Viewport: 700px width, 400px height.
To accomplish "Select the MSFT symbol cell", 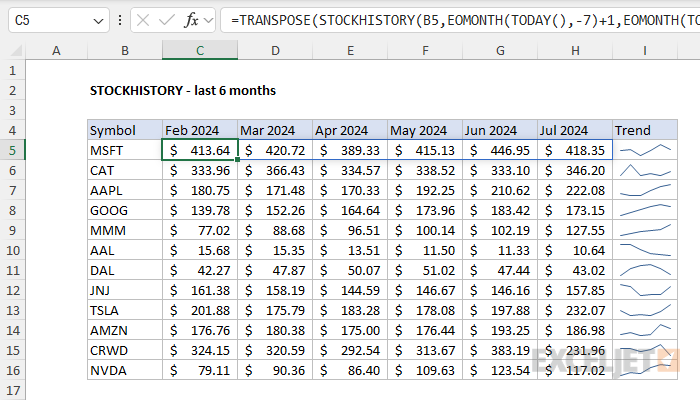I will pos(125,150).
